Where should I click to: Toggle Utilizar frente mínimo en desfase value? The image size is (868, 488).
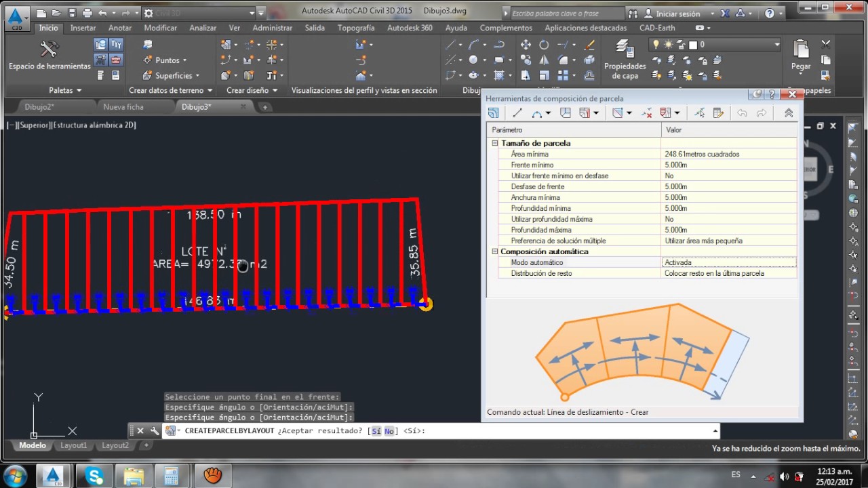(729, 176)
